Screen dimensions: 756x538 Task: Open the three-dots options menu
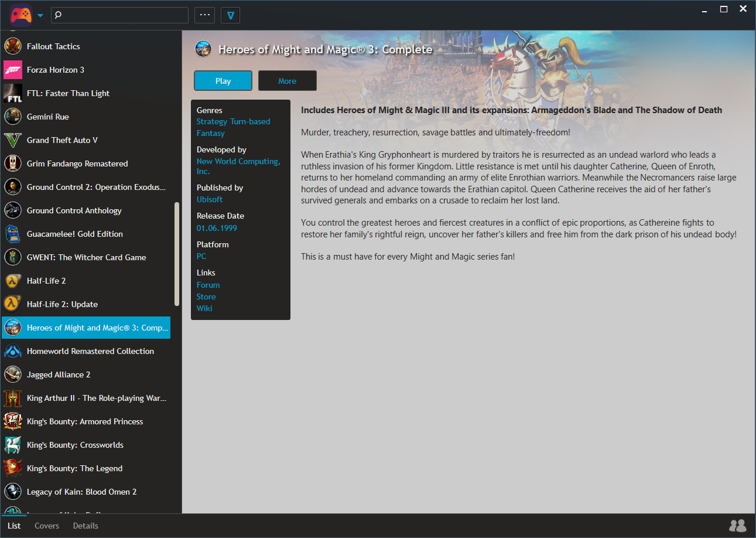click(204, 15)
